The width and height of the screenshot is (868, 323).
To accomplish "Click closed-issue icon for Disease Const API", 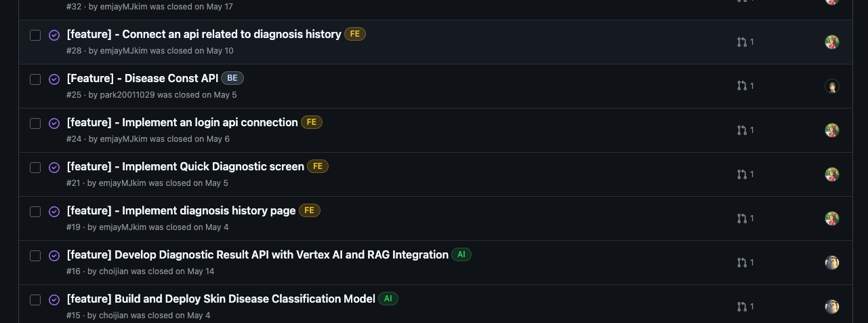I will pos(54,79).
